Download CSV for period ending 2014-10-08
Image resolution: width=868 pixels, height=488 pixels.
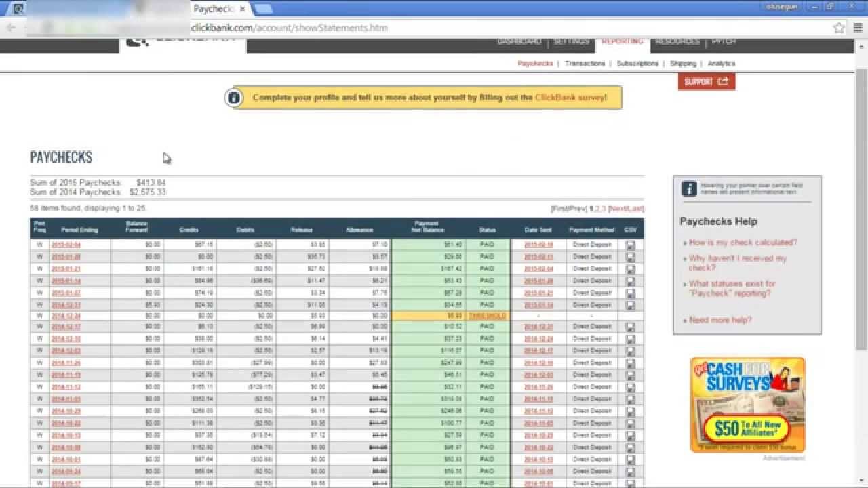[x=630, y=448]
